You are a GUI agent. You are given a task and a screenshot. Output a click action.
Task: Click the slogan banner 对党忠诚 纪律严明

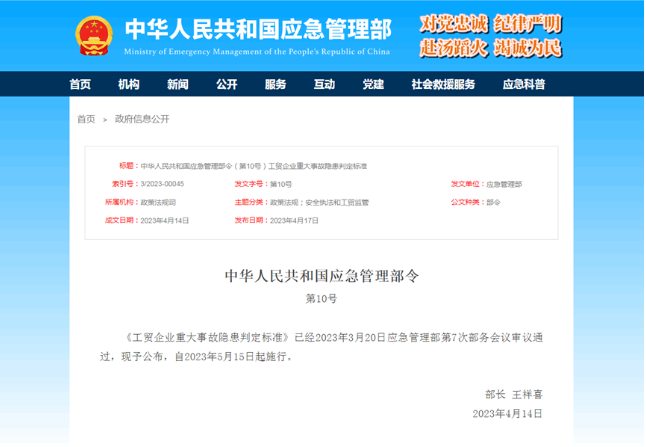490,23
